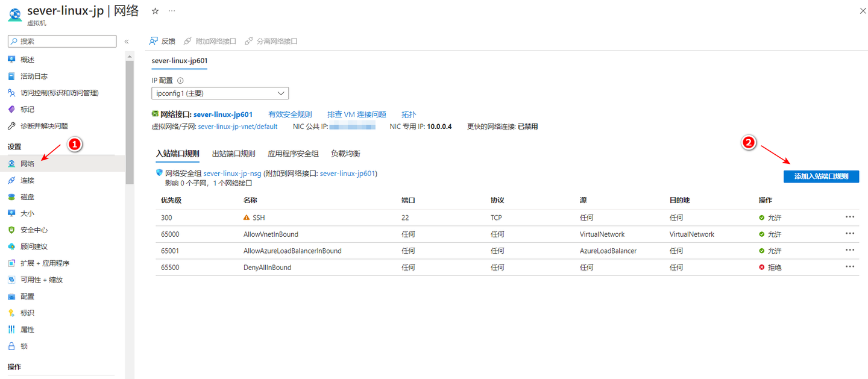
Task: Click the warning icon on the SSH rule
Action: click(246, 218)
